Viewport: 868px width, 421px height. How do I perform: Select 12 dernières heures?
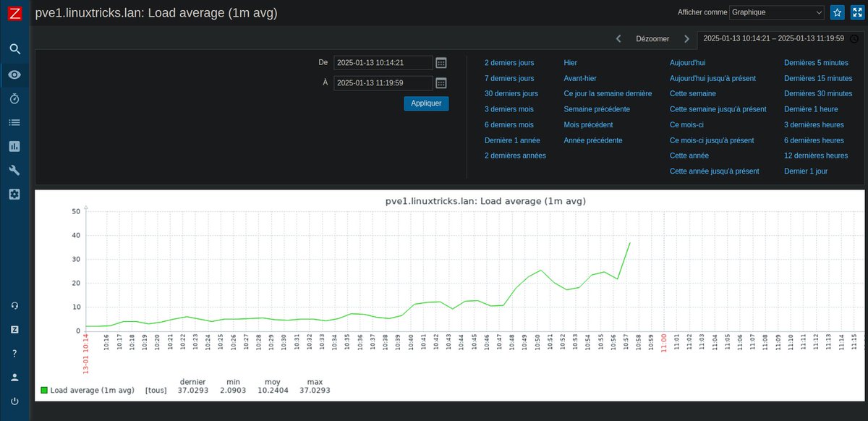(817, 156)
